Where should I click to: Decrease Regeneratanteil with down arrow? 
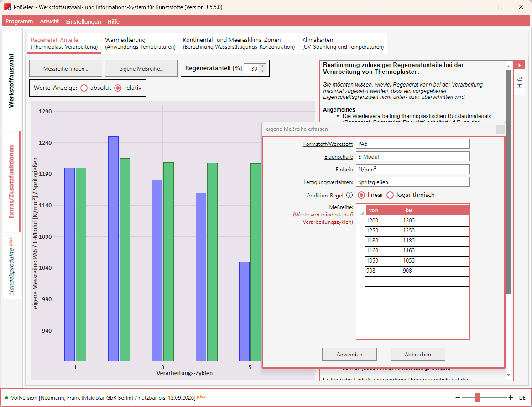click(262, 71)
